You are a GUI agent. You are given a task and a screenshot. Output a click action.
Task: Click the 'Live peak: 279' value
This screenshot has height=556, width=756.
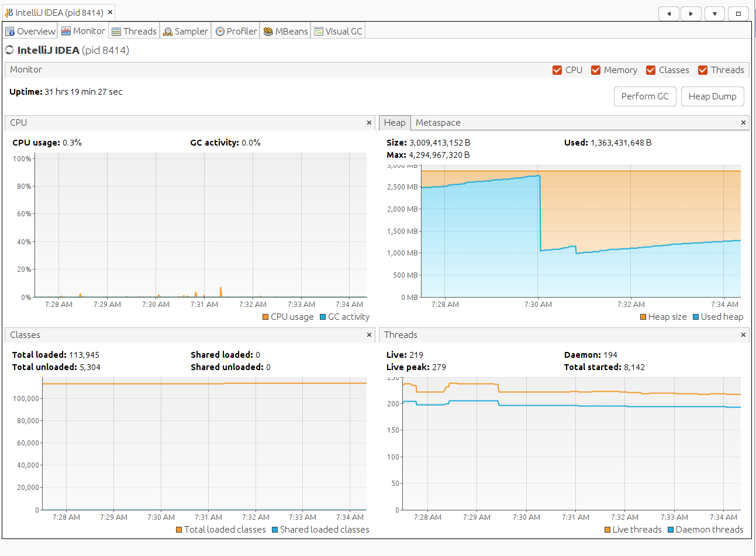[416, 367]
